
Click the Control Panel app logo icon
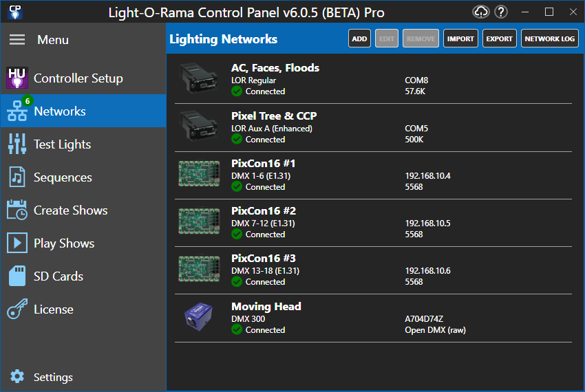pos(15,12)
